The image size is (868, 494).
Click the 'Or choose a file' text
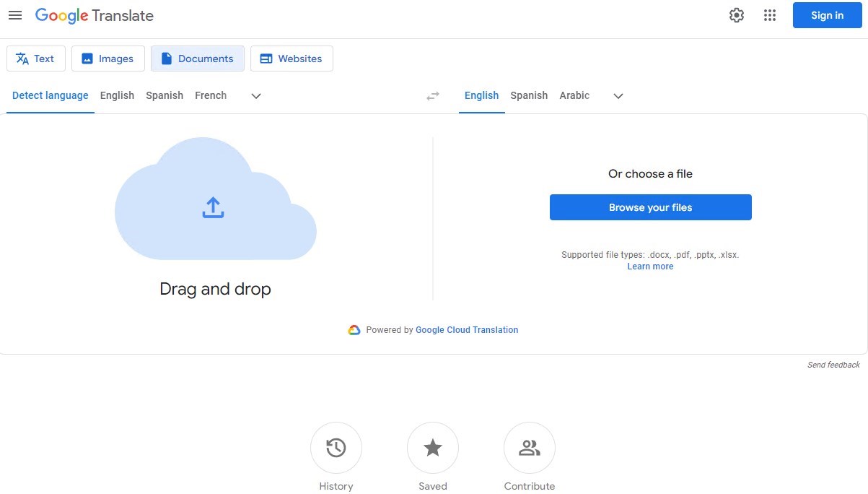[650, 173]
